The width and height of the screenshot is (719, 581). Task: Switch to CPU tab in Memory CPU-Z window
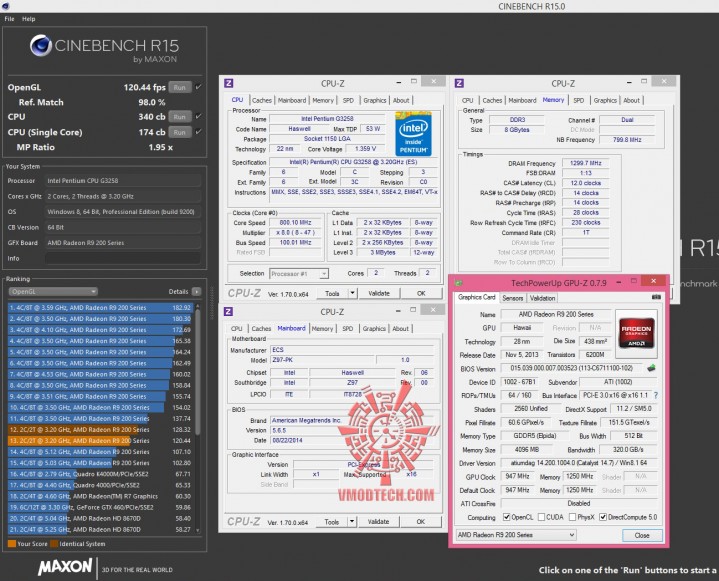467,100
